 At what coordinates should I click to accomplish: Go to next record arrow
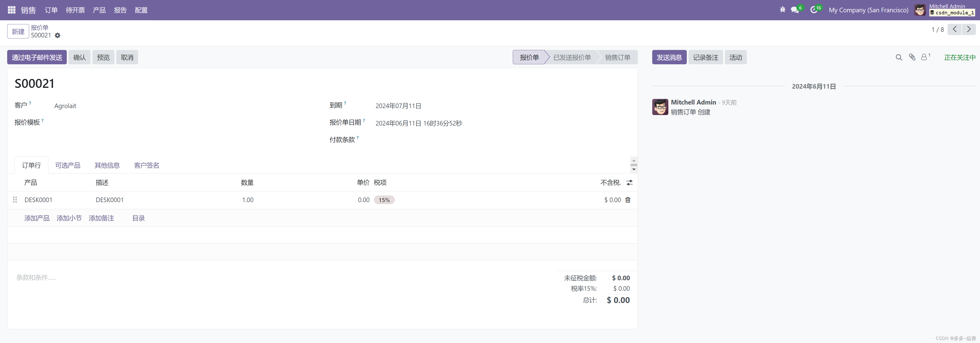(x=968, y=29)
